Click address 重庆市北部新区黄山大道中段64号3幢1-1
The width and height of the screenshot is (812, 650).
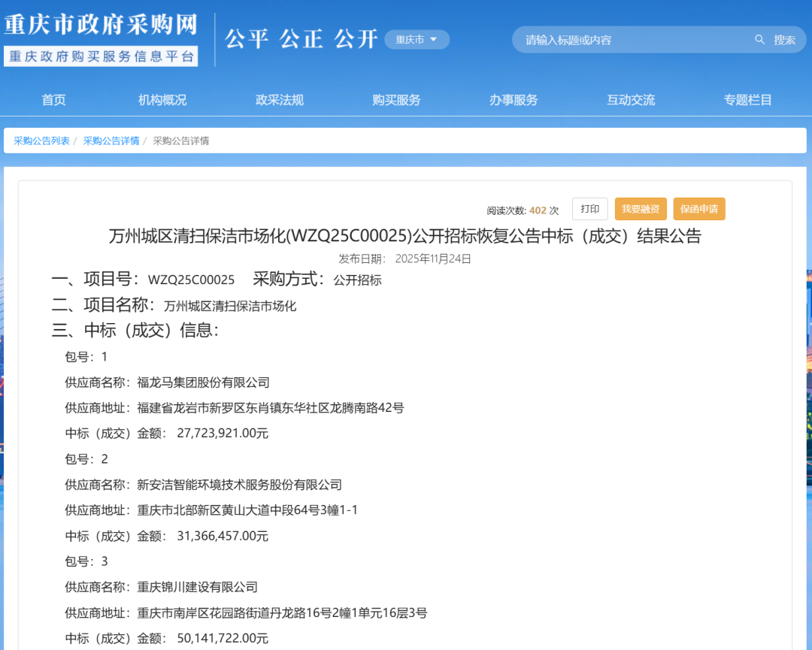(247, 510)
